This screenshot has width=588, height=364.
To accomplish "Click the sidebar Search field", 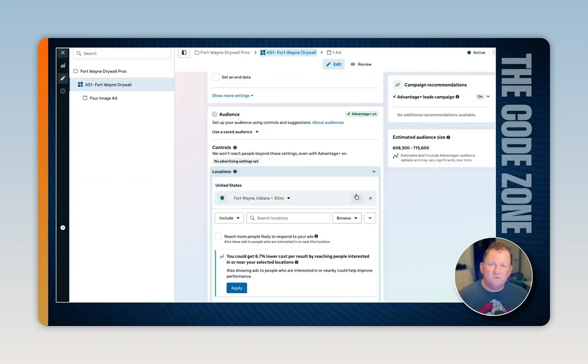I will [122, 53].
